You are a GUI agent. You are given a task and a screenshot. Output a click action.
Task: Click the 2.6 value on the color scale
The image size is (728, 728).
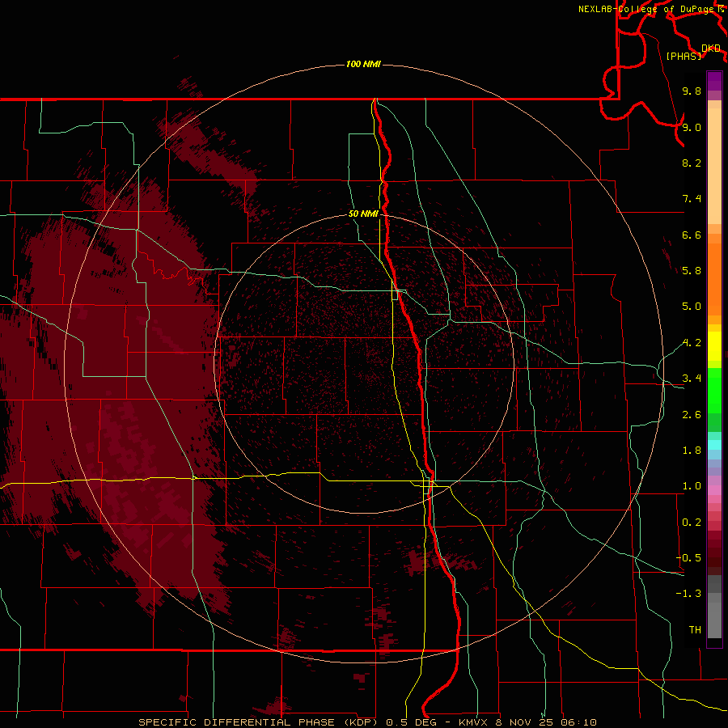[692, 415]
